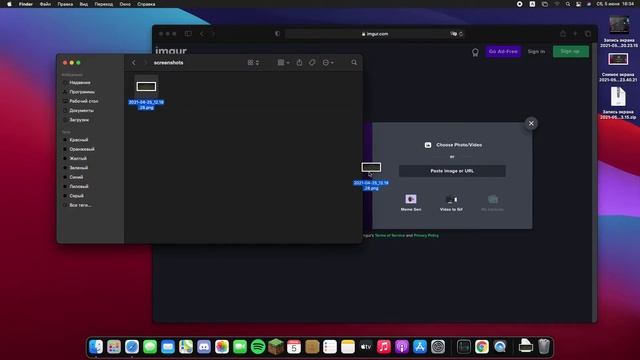Open Недавние in the Finder sidebar
This screenshot has height=360, width=640.
80,82
